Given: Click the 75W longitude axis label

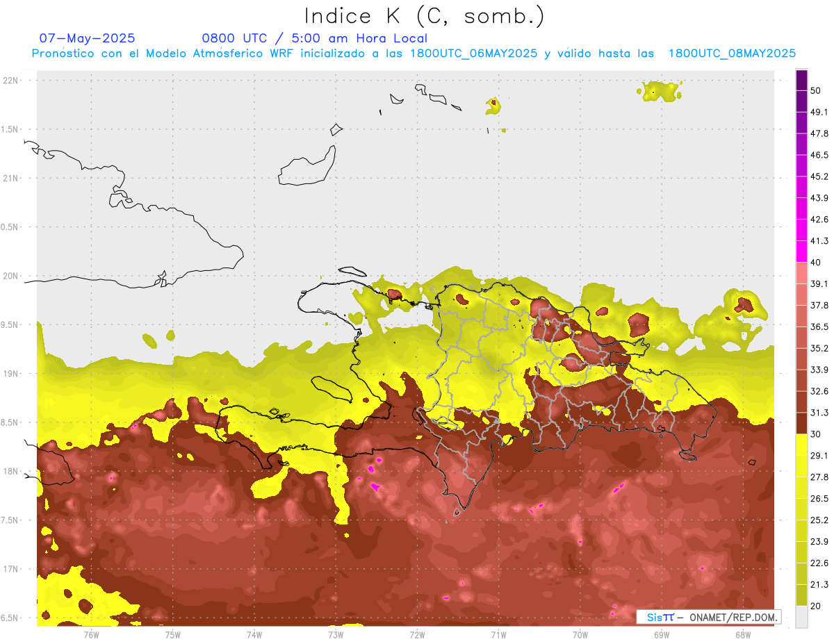Looking at the screenshot, I should pyautogui.click(x=173, y=634).
